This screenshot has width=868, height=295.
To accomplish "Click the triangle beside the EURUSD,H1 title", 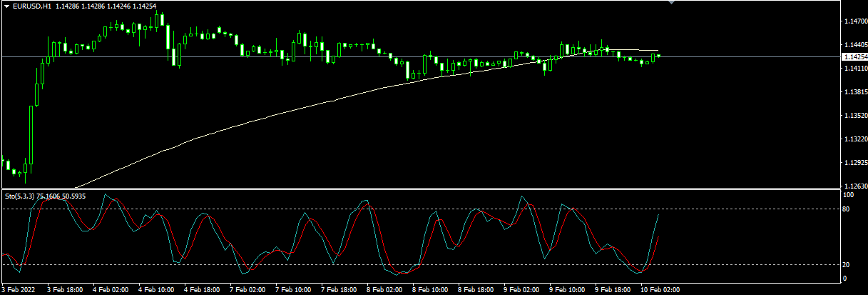I will [6, 6].
